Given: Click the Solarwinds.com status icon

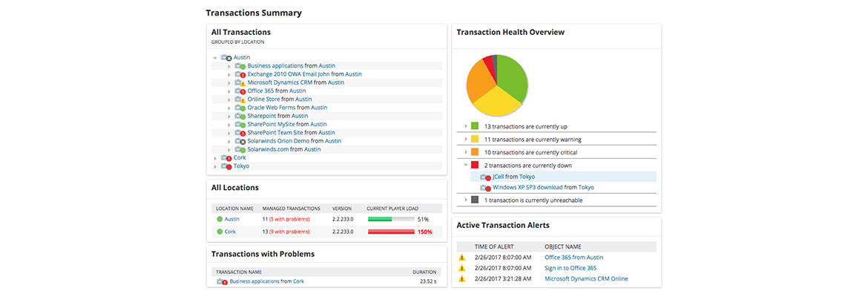Looking at the screenshot, I should coord(240,149).
